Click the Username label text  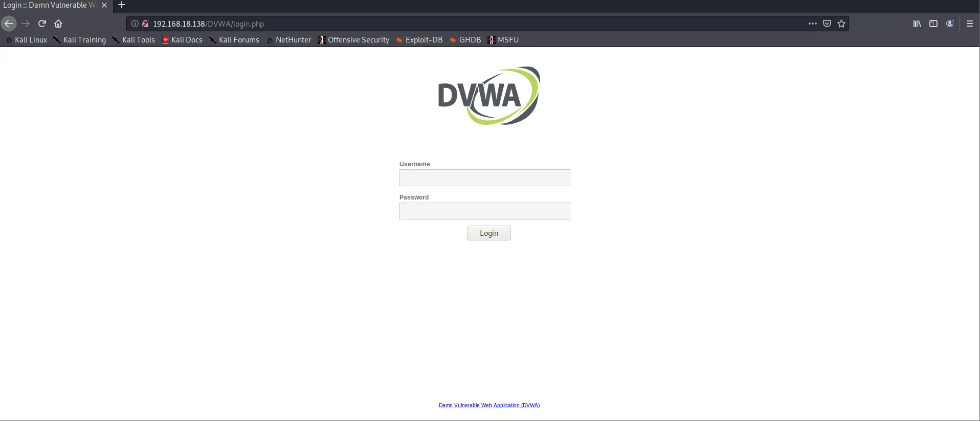415,164
